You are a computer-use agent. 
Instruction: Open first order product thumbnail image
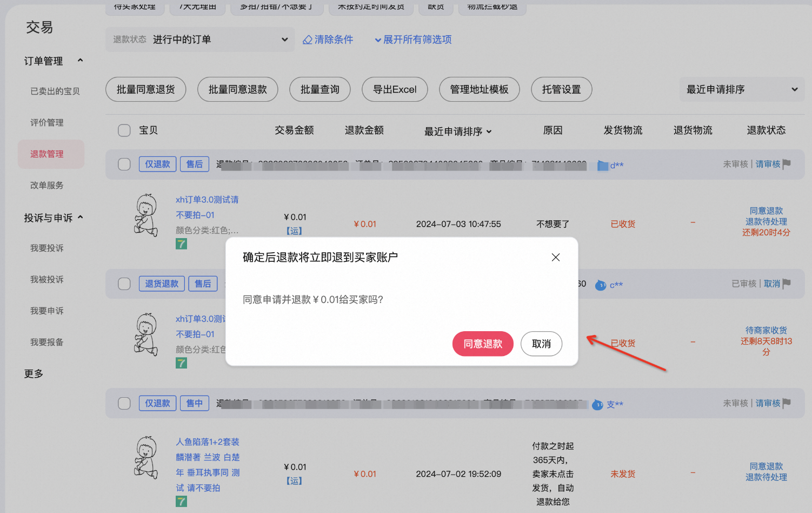click(x=146, y=215)
